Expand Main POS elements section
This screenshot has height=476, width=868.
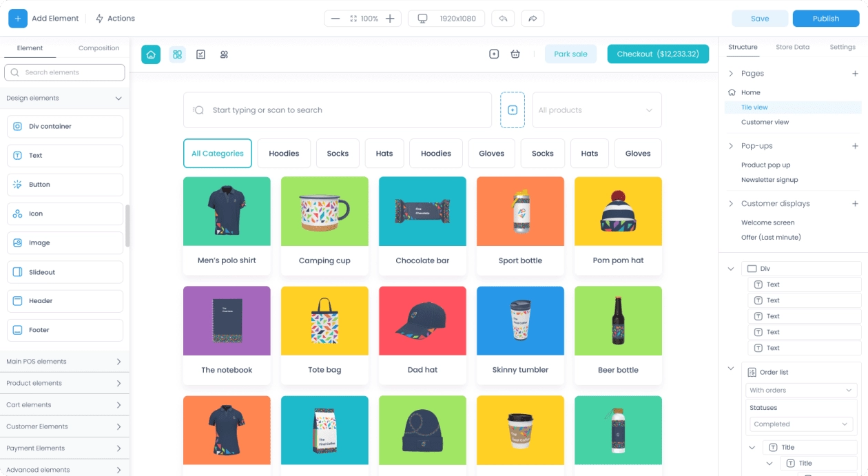(65, 362)
